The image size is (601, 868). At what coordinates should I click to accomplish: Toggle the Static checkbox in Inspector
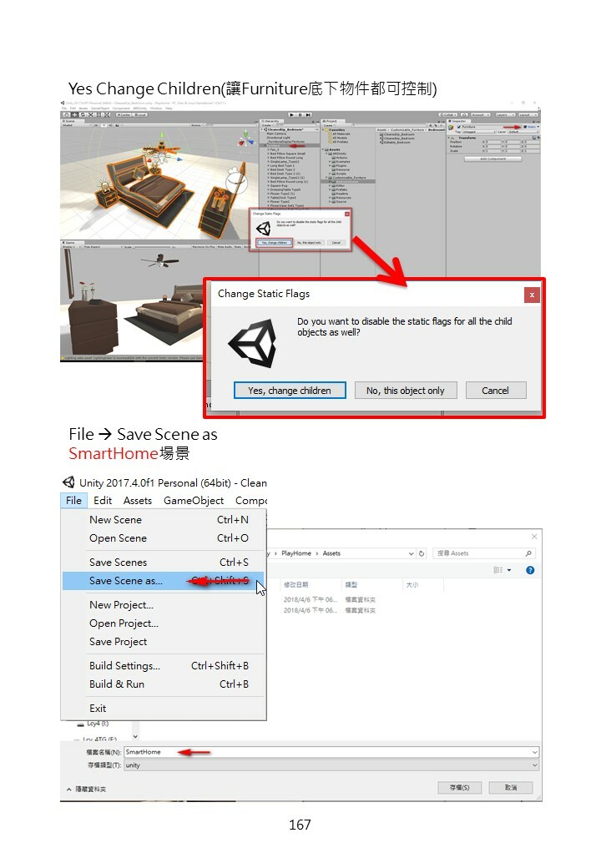pos(525,127)
